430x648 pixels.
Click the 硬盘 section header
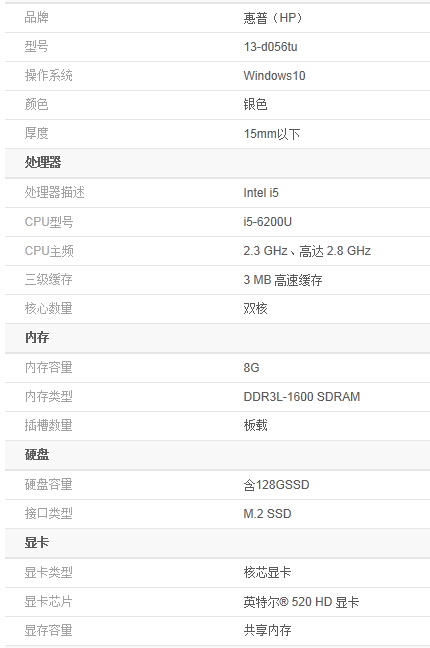pos(37,455)
